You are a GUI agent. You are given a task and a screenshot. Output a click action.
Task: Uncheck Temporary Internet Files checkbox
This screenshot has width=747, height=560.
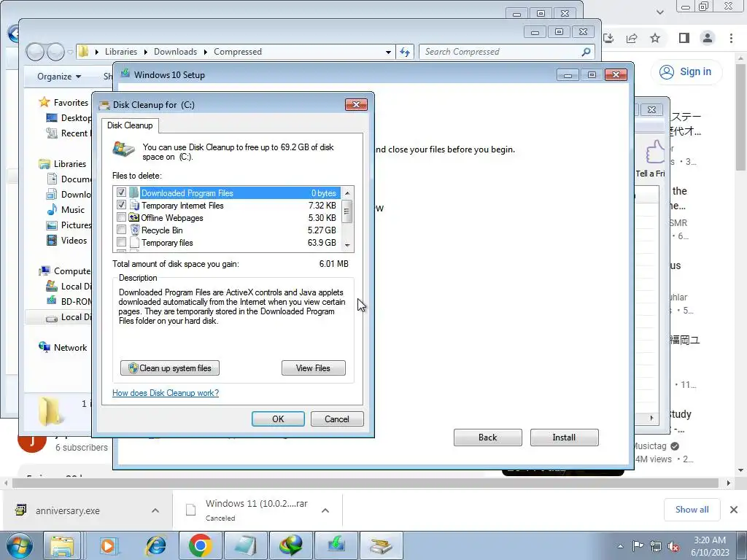[x=122, y=205]
